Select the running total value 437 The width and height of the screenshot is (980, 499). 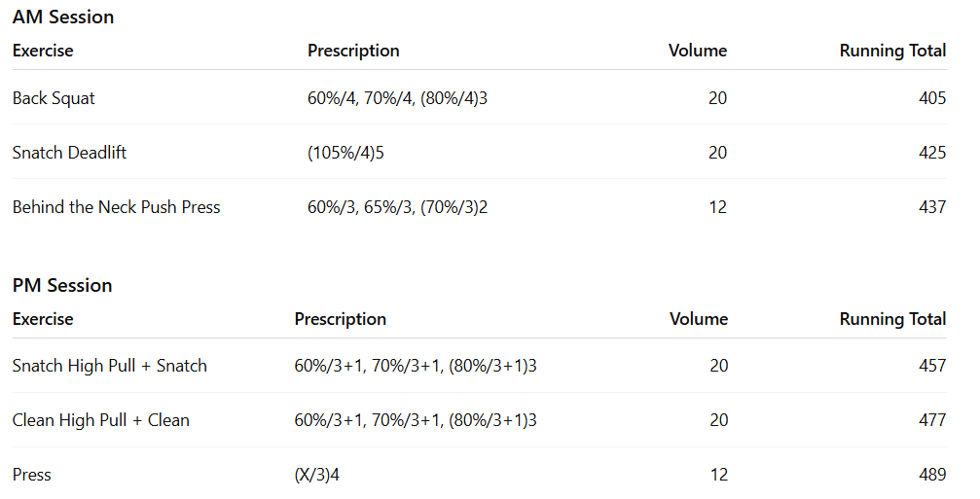931,207
